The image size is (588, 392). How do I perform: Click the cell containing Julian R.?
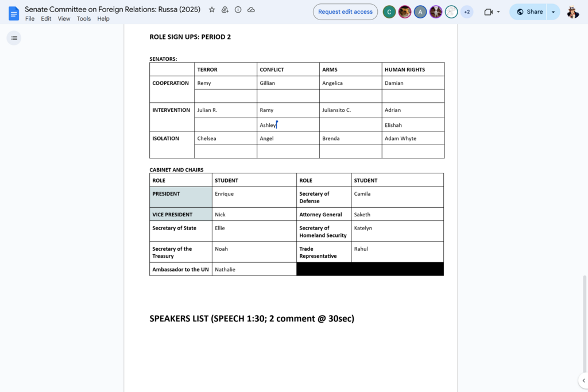click(226, 110)
